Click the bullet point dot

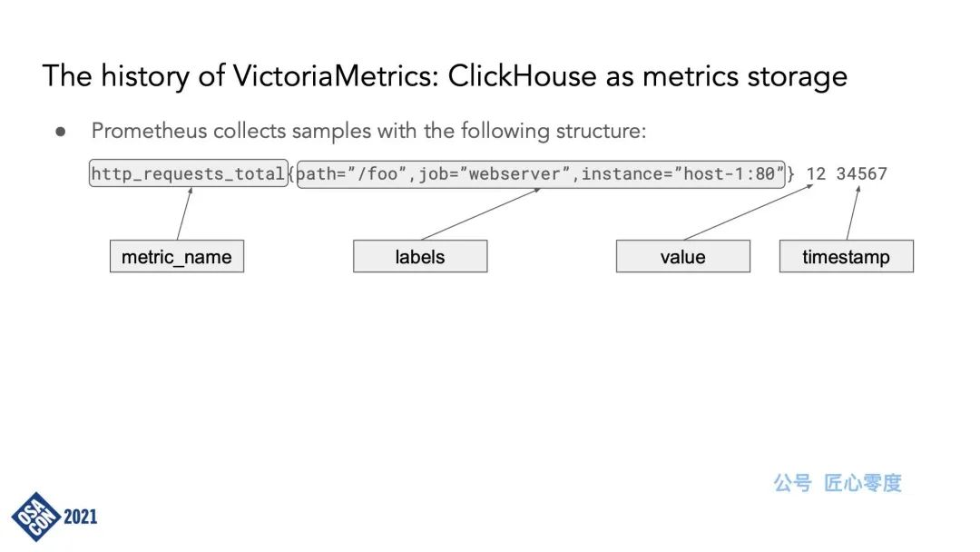point(61,132)
